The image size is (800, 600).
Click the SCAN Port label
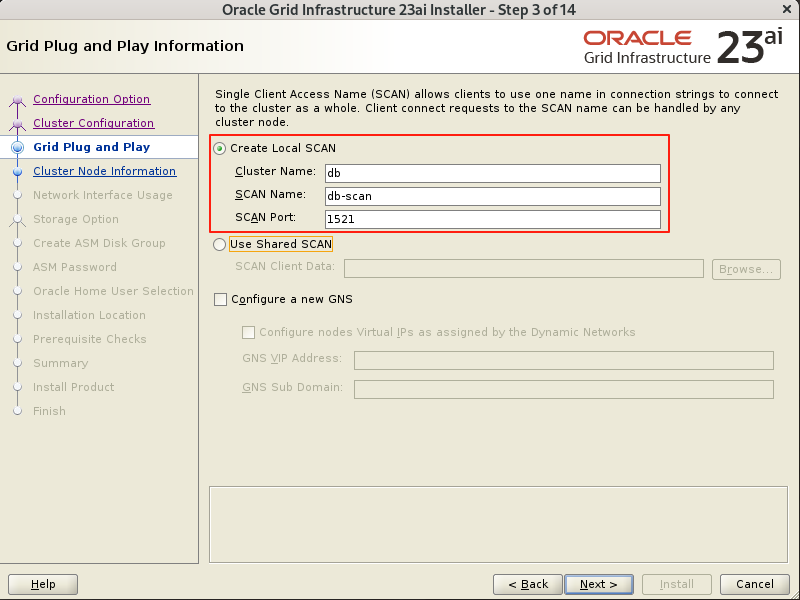pos(265,217)
